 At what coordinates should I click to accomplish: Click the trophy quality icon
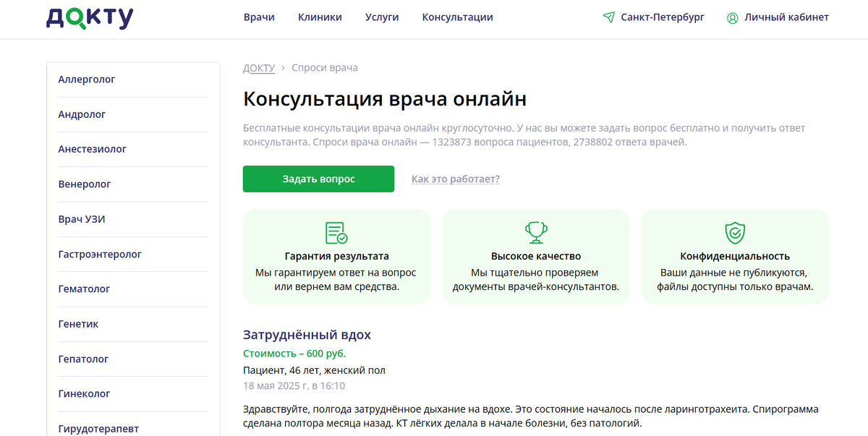536,233
